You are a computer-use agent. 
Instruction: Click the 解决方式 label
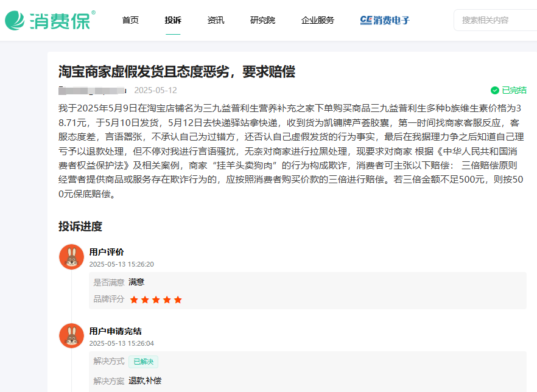point(108,362)
